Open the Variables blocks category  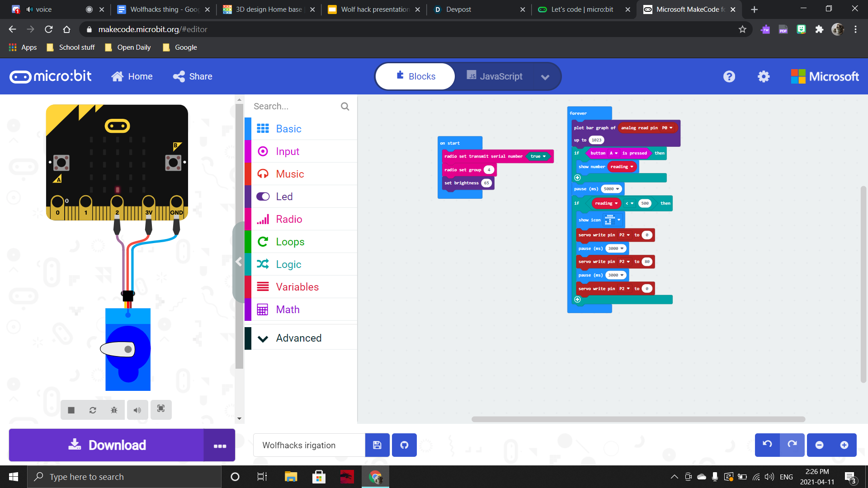[297, 287]
